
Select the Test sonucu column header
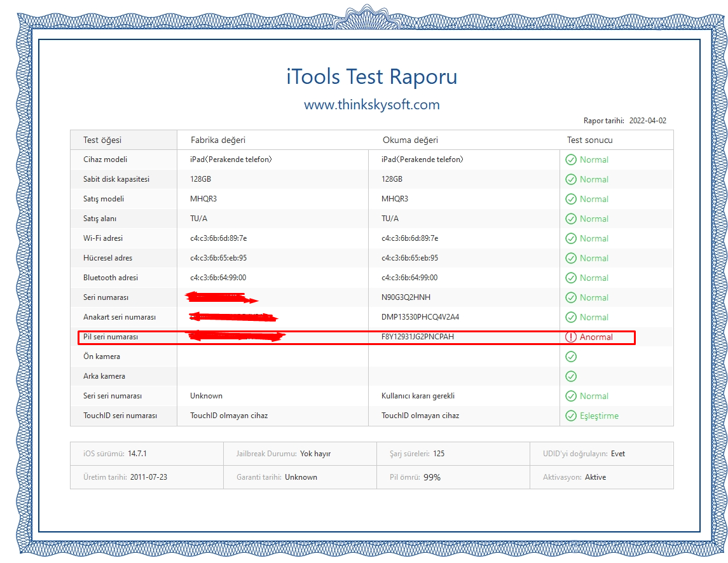(589, 140)
